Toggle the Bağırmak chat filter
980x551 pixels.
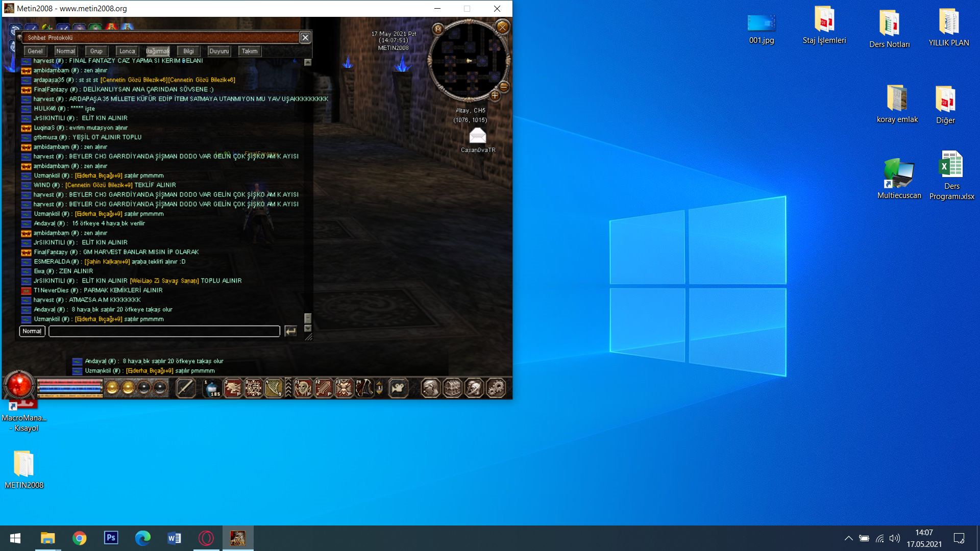click(x=158, y=51)
